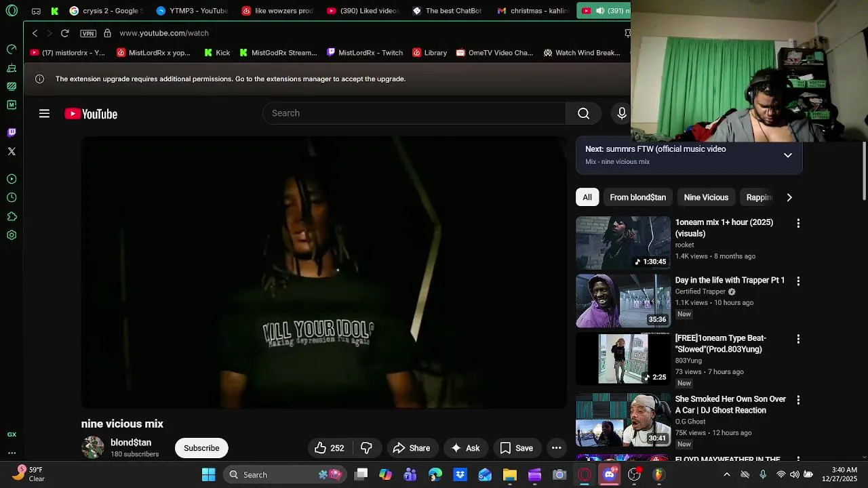Open options for 1oneam Type Beat
868x488 pixels.
point(798,339)
